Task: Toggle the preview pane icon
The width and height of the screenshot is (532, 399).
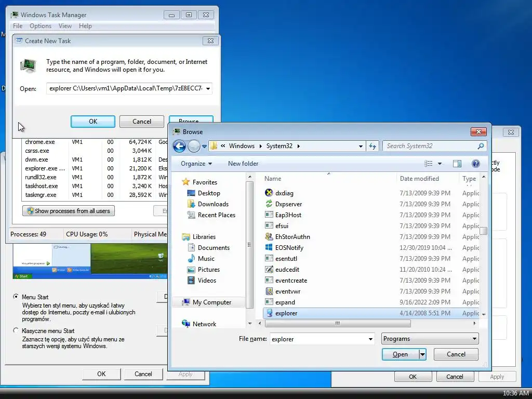Action: click(457, 164)
